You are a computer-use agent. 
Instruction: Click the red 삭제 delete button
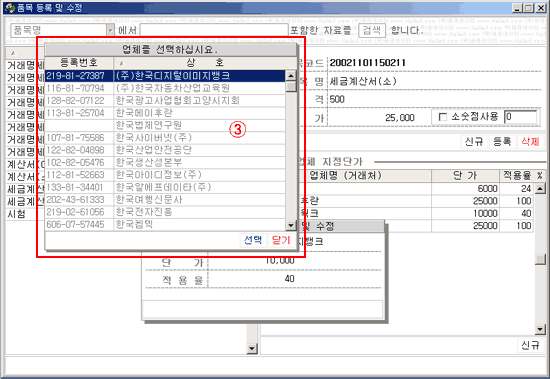click(530, 142)
